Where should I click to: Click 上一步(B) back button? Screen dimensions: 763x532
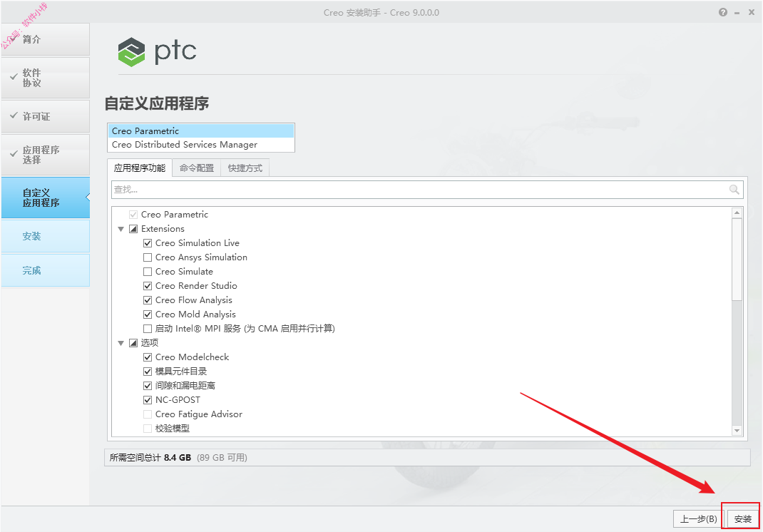click(x=698, y=519)
